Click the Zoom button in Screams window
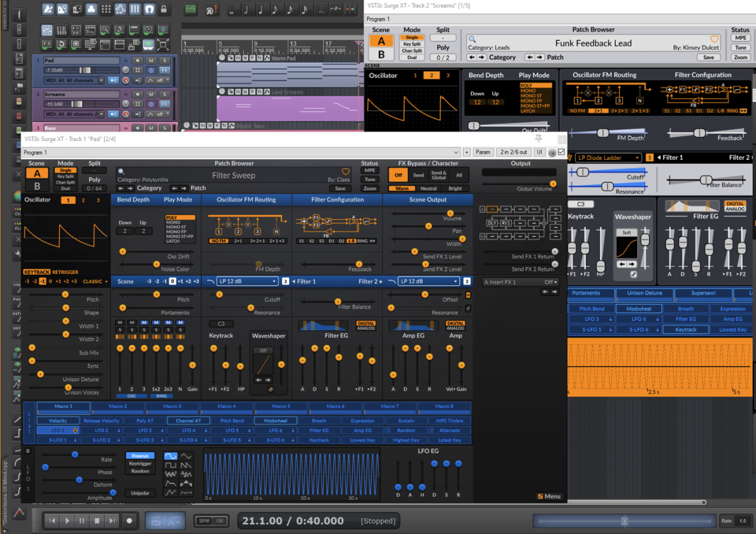756x534 pixels. (x=741, y=57)
